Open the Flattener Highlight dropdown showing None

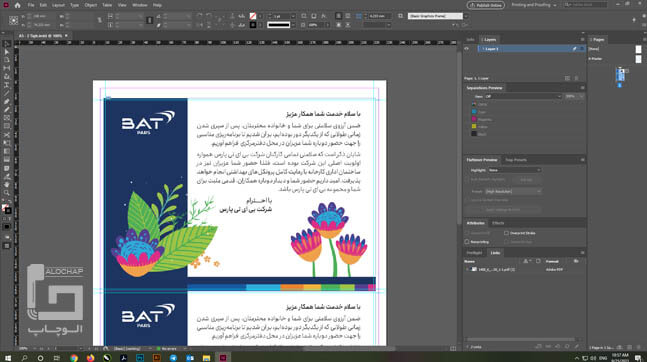click(514, 170)
